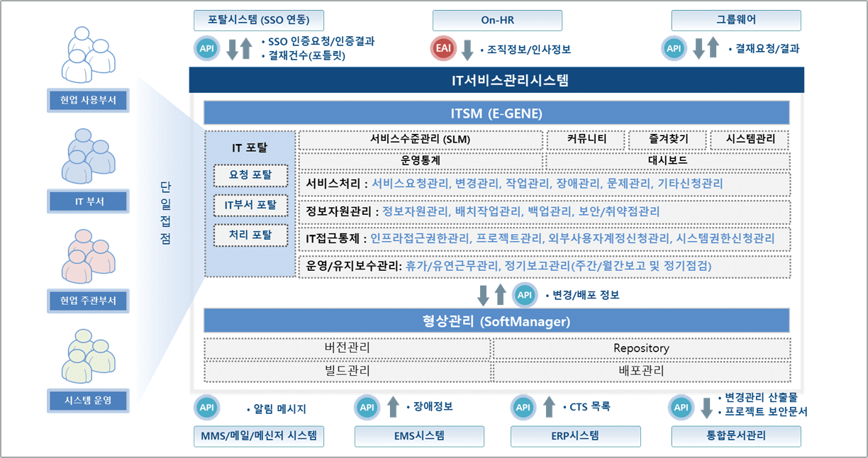Click the API icon beside 변경관리 산출물
Viewport: 868px width, 458px height.
pos(681,407)
